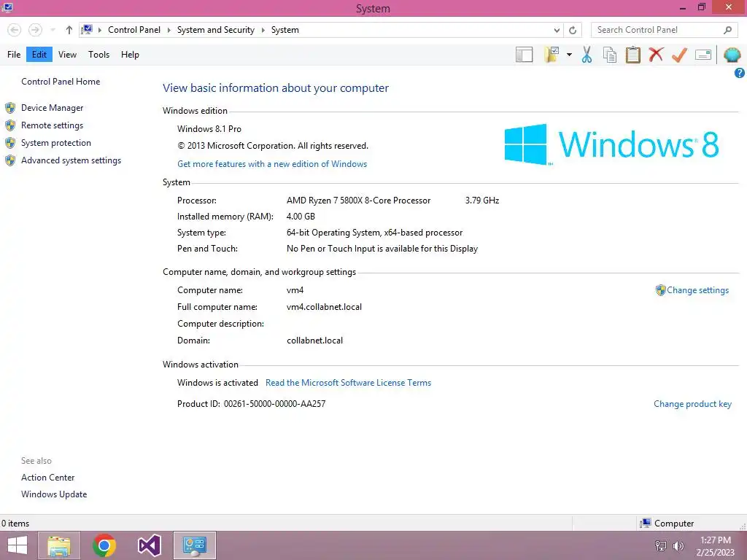This screenshot has height=560, width=747.
Task: Open the Help menu
Action: [x=130, y=55]
